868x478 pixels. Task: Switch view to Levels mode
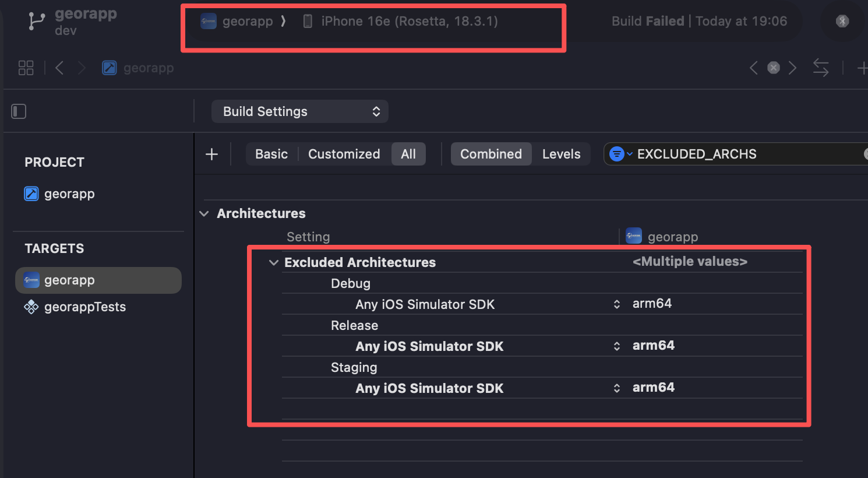561,154
